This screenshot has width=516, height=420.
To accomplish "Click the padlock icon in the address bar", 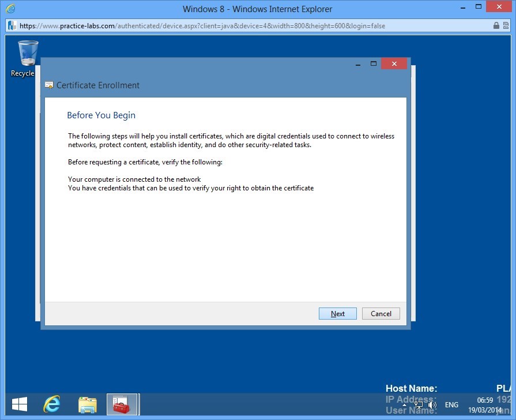I will (496, 25).
